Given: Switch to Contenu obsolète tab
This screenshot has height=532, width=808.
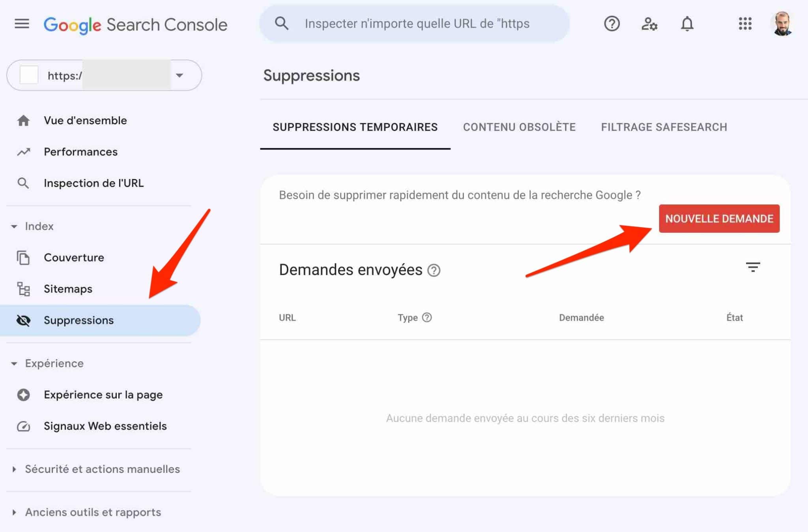Looking at the screenshot, I should tap(519, 127).
